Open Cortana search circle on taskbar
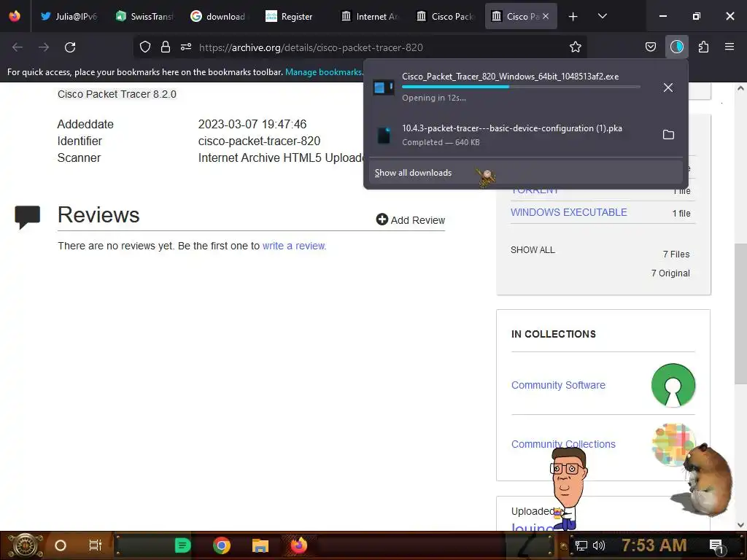 pos(61,545)
